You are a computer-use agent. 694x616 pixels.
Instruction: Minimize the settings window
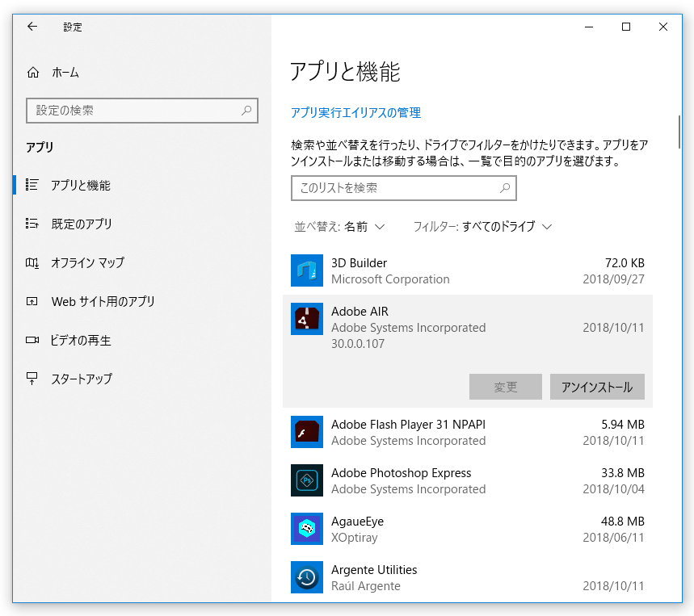[x=589, y=27]
